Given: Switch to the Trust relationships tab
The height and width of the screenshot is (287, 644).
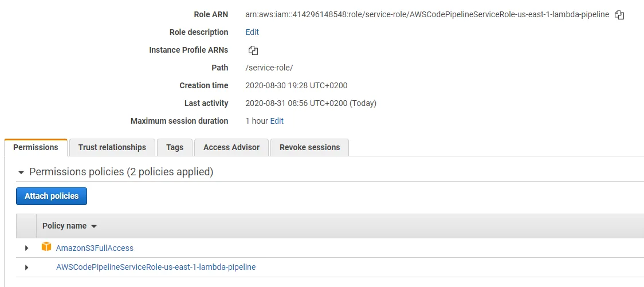Looking at the screenshot, I should pos(112,147).
